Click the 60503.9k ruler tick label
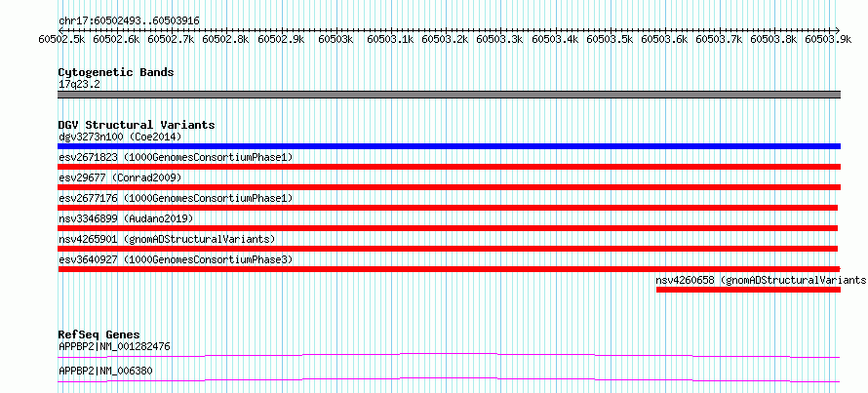868x393 pixels. coord(829,39)
